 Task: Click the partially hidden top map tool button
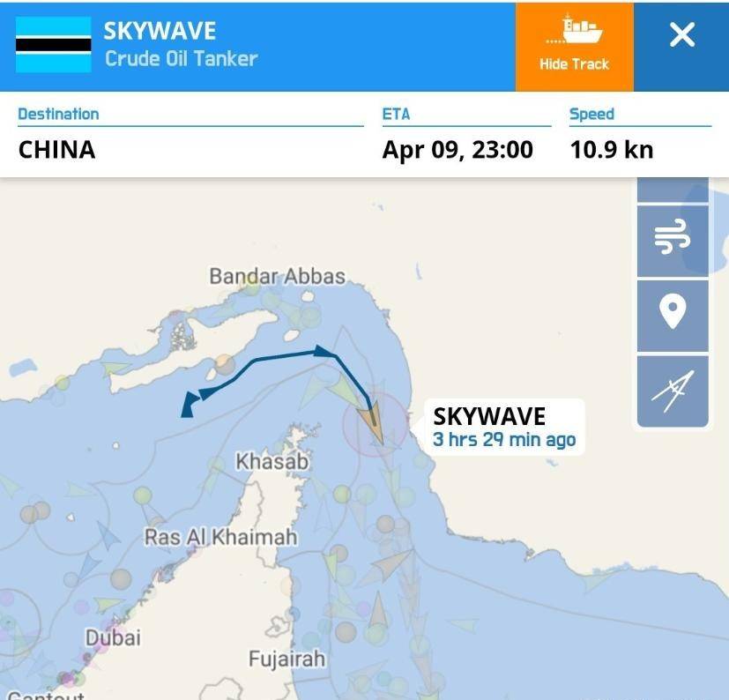(x=673, y=190)
